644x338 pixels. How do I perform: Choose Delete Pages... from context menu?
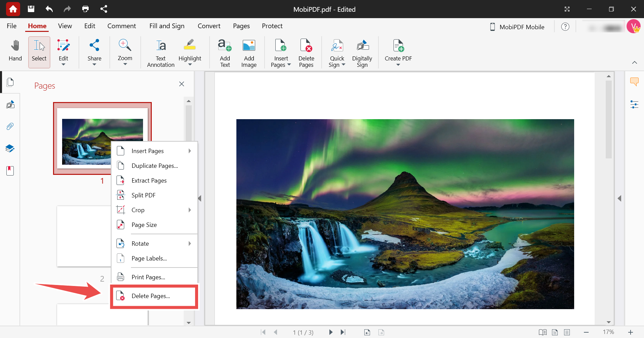pos(154,296)
